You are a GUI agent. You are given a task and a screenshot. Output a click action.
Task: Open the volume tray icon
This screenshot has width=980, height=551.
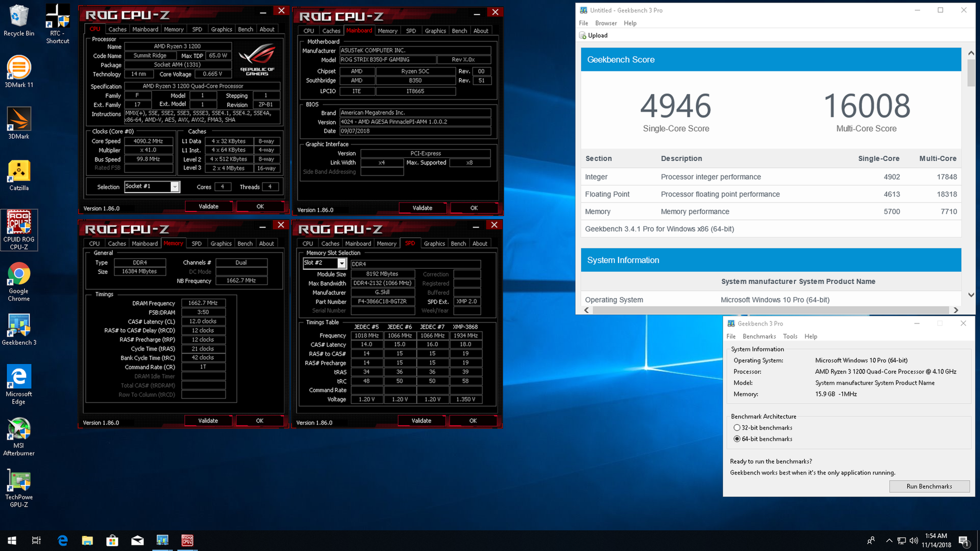point(914,540)
